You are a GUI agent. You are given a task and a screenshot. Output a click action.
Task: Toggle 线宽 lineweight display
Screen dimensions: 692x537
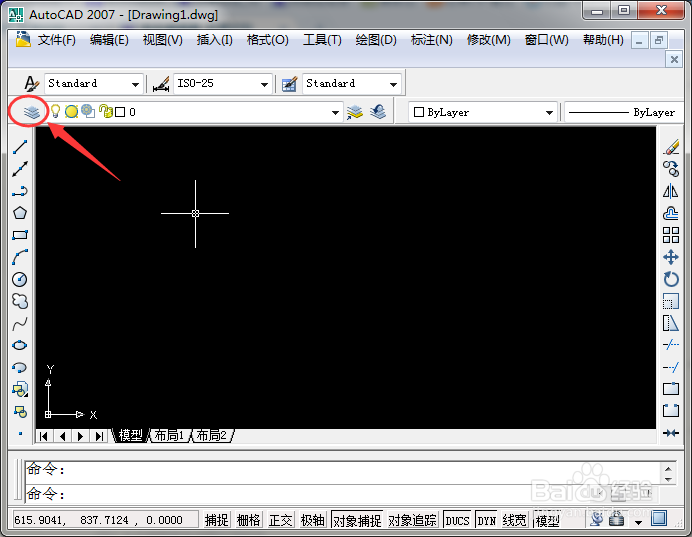point(514,520)
